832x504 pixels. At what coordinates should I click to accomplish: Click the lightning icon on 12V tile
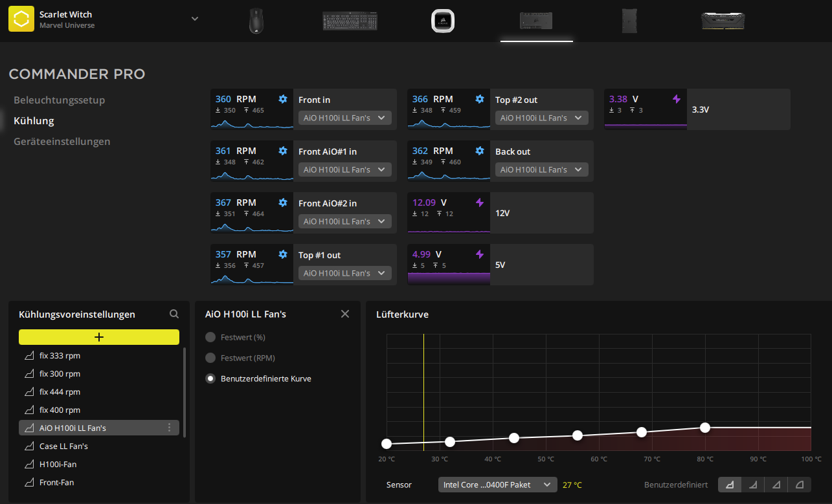tap(480, 203)
